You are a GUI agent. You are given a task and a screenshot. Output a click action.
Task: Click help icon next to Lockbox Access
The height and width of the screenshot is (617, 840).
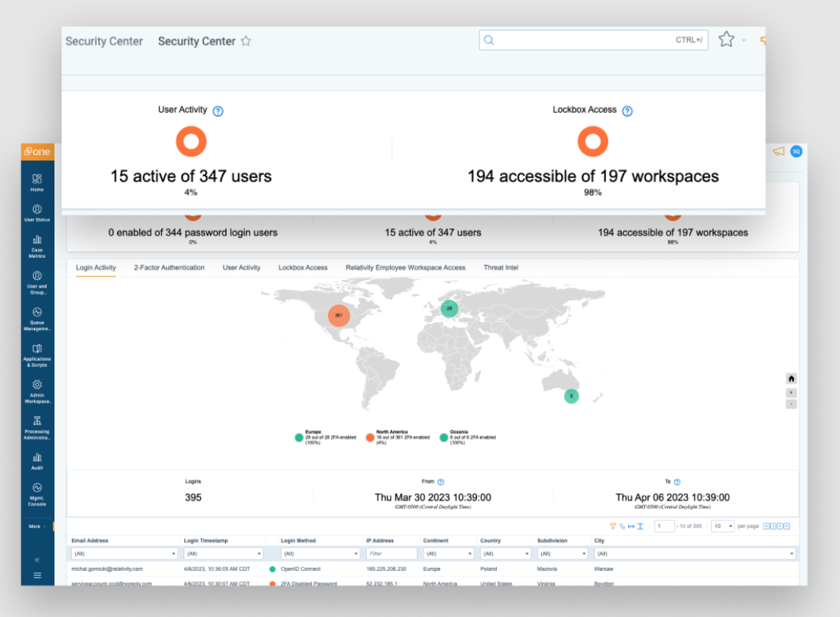[627, 111]
